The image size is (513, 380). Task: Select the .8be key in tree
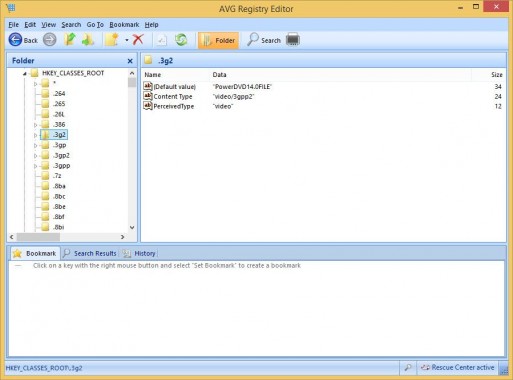[59, 207]
